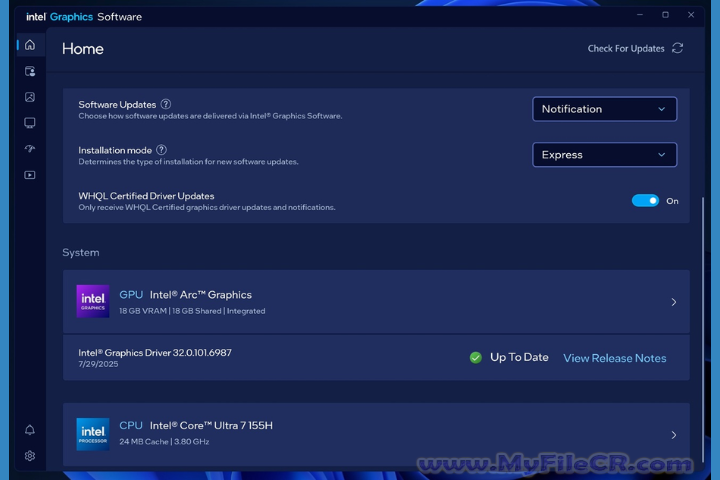The height and width of the screenshot is (480, 720).
Task: Click the Home page title
Action: (x=83, y=49)
